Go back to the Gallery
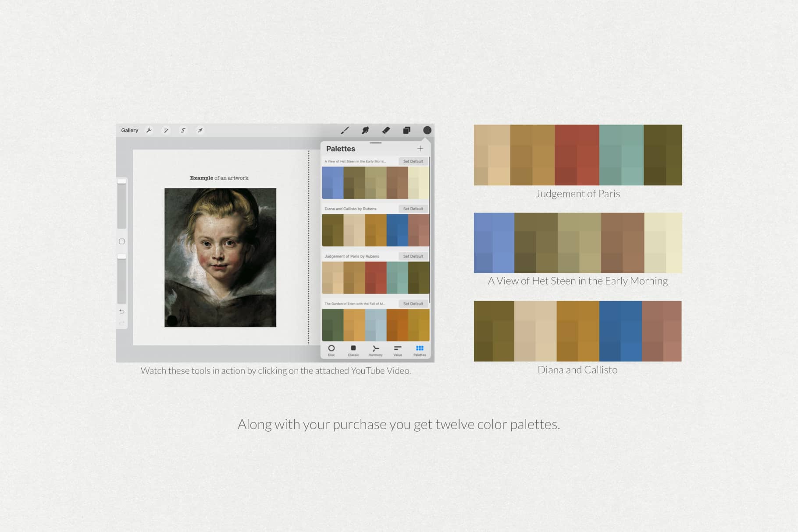Screen dimensions: 798x532 pos(129,130)
